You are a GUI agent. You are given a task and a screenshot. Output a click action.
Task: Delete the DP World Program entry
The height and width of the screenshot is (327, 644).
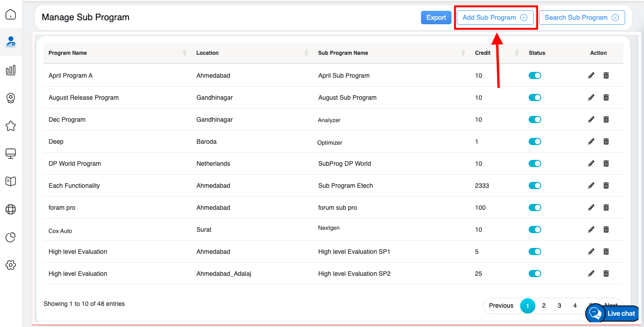(606, 163)
